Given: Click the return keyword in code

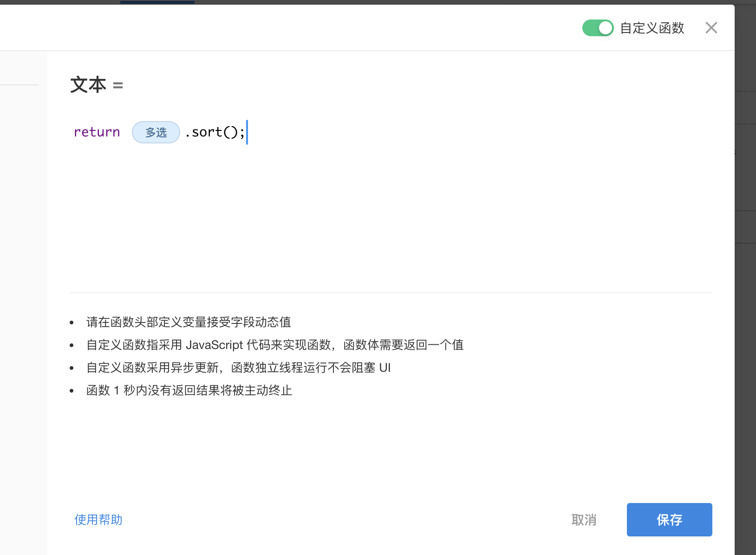Looking at the screenshot, I should click(x=97, y=132).
